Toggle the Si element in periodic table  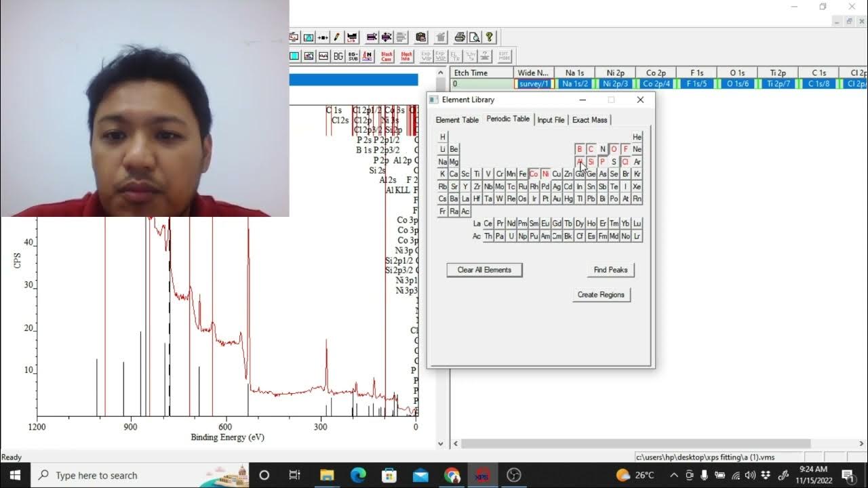coord(591,162)
